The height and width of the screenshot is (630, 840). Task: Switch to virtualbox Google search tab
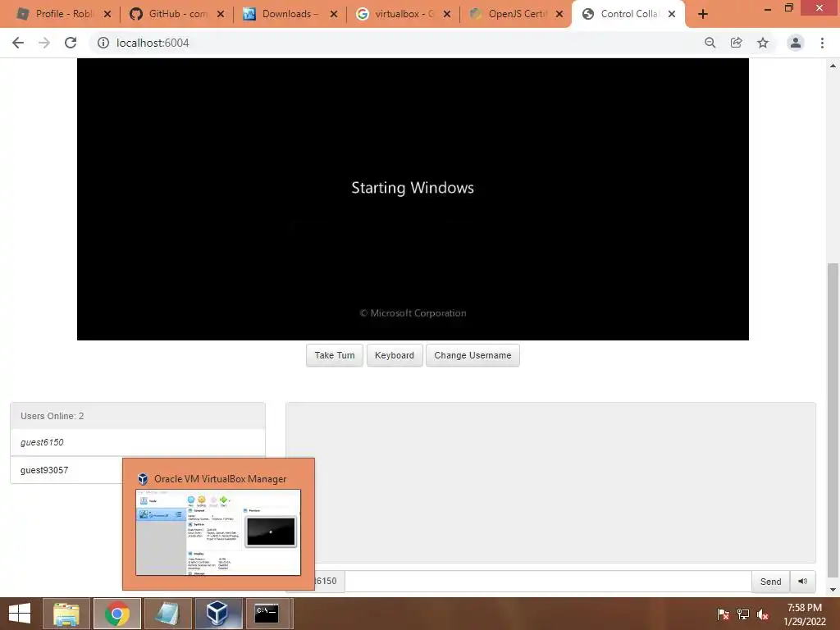404,14
